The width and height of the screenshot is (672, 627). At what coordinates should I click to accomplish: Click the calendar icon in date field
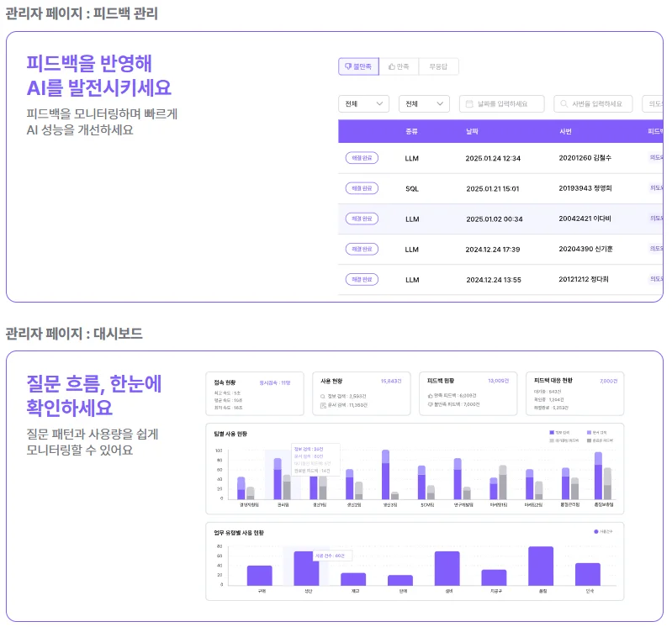(469, 103)
